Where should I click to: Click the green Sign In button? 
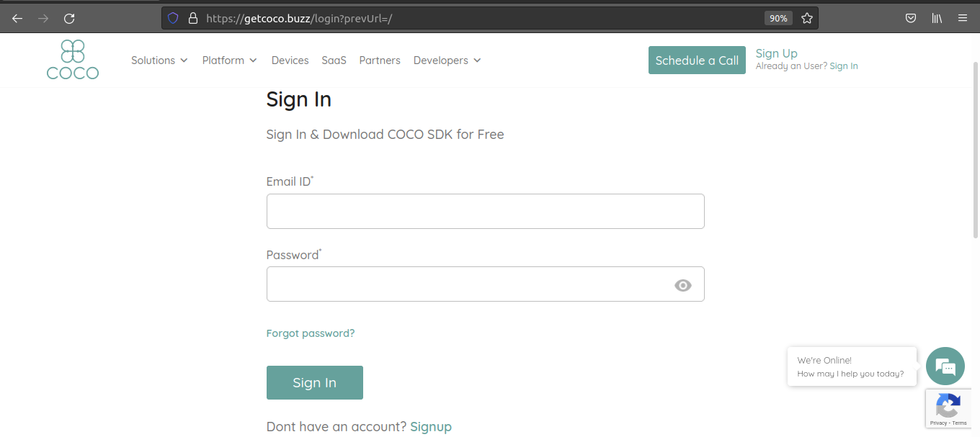pos(315,382)
